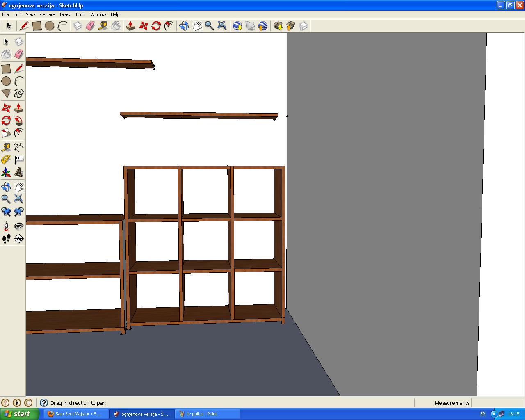Pick the Circle tool in top toolbar
Screen dimensions: 525x420
click(x=50, y=26)
